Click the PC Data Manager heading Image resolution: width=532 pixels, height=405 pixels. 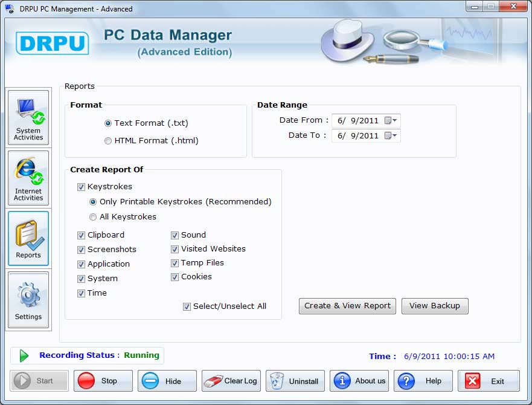(x=168, y=35)
